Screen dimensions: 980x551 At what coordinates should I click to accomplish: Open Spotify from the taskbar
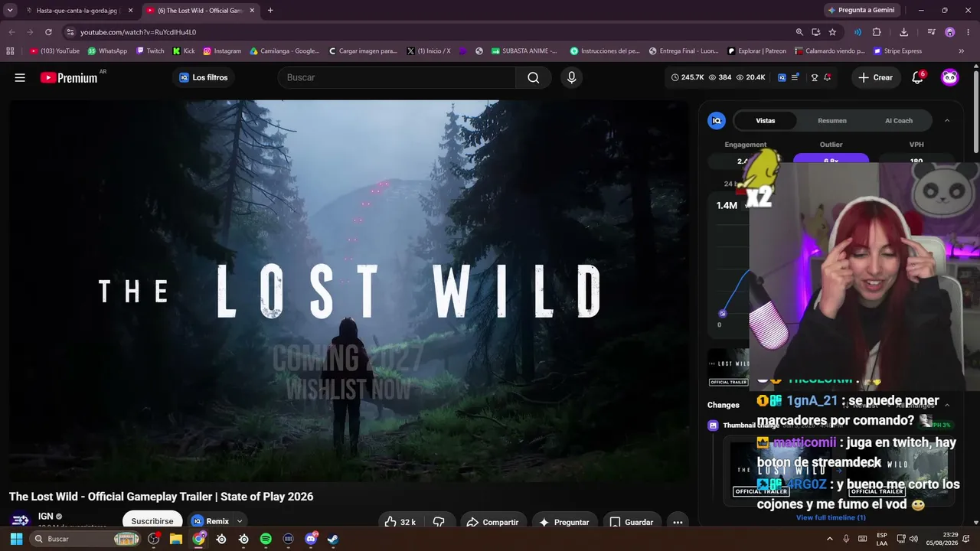tap(266, 539)
